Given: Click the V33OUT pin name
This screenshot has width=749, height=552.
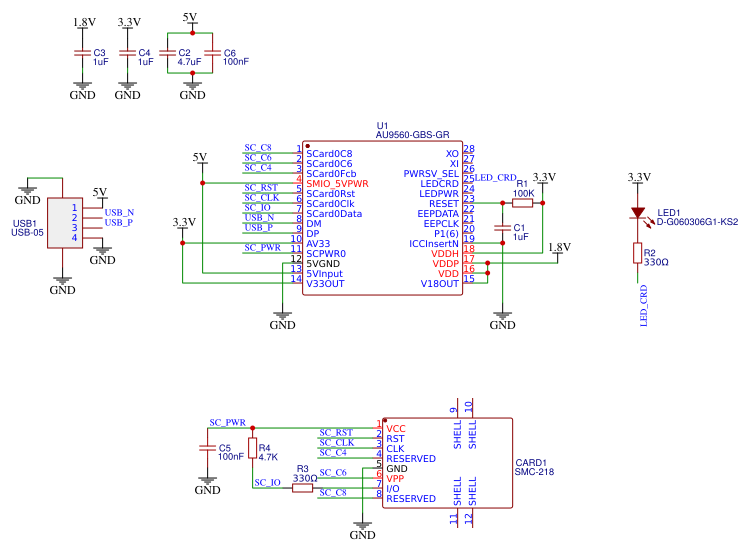Looking at the screenshot, I should pos(325,284).
